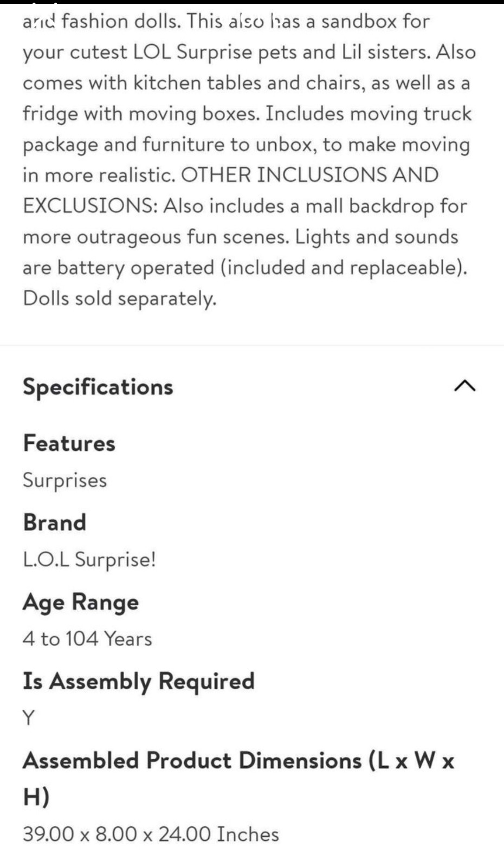
Task: Tap the 39.00 x 8.00 x 24.00 Inches value
Action: [x=151, y=834]
